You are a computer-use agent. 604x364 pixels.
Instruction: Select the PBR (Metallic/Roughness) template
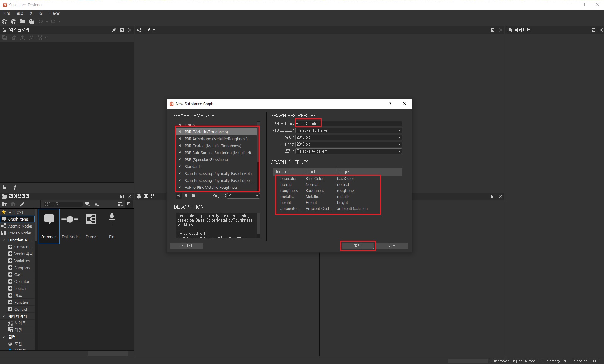[x=216, y=132]
